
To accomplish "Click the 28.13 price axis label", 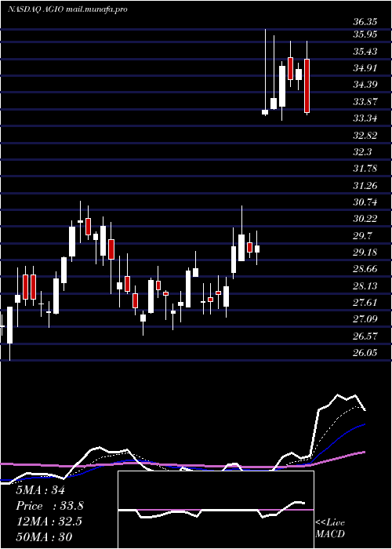I will [365, 286].
